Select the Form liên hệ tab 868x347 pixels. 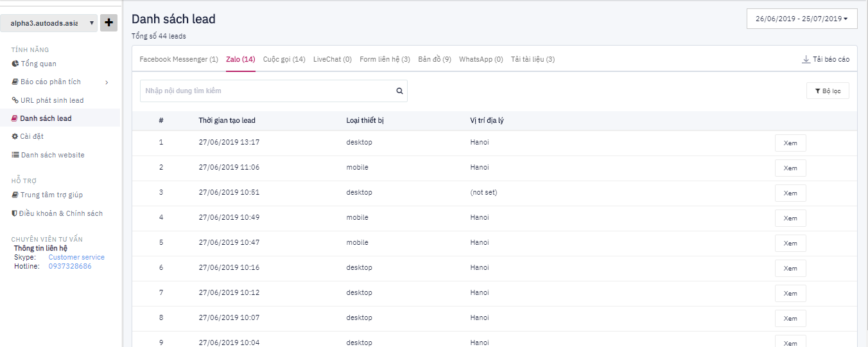(x=385, y=59)
